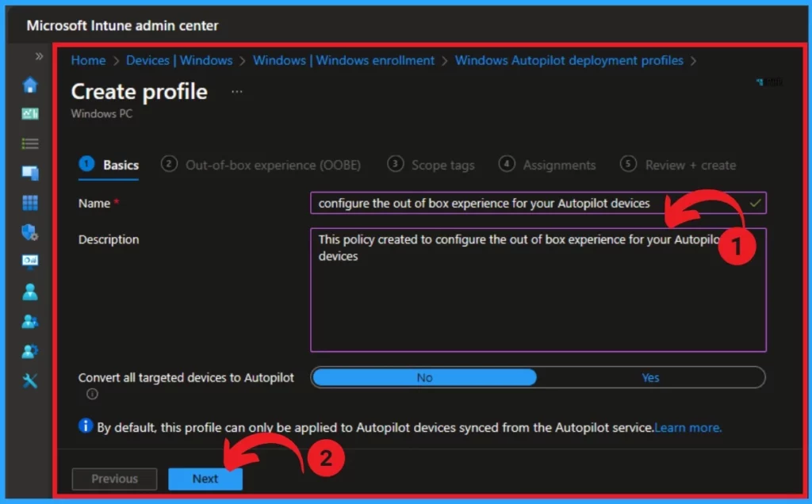The width and height of the screenshot is (812, 504).
Task: Open the ellipsis menu beside Create profile
Action: coord(236,92)
